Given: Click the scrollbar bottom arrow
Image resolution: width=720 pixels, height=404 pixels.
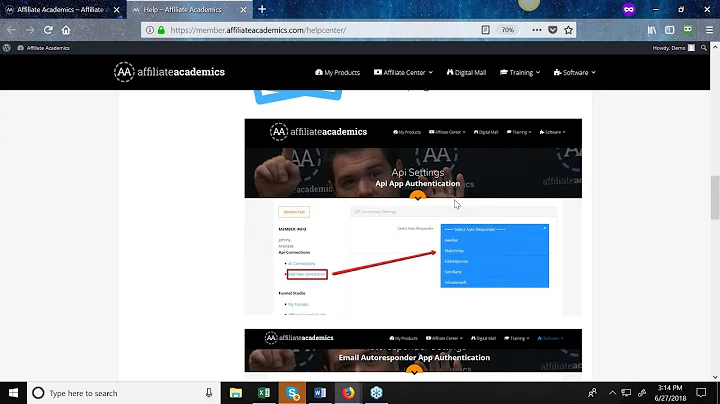Looking at the screenshot, I should (x=715, y=377).
